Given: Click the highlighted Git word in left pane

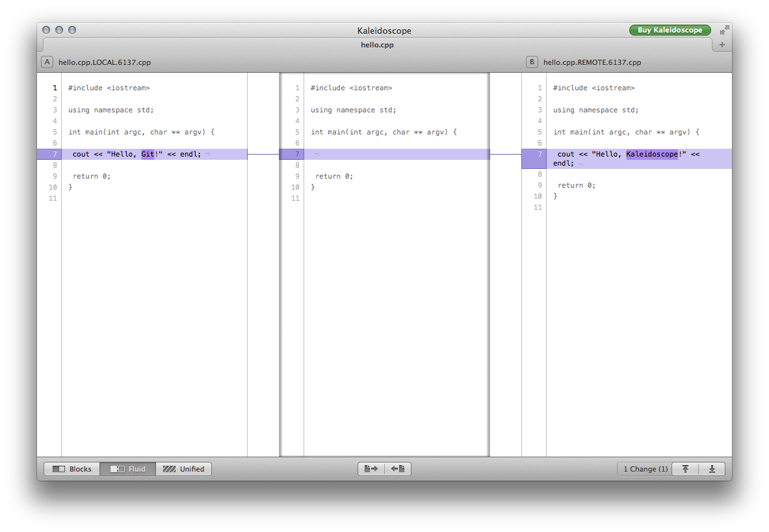Looking at the screenshot, I should pos(148,154).
